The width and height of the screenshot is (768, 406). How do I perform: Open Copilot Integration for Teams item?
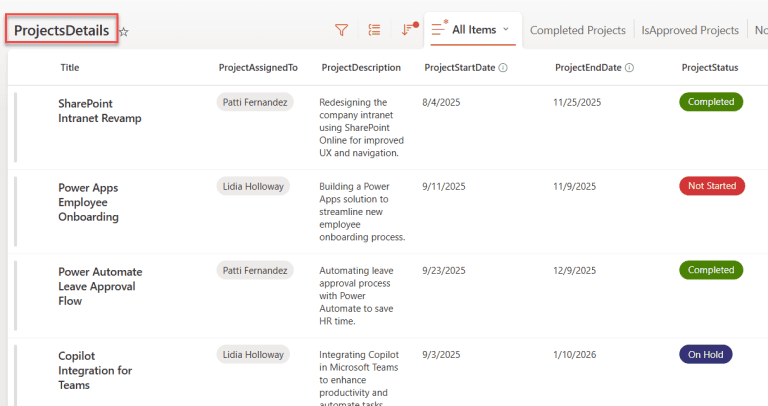pos(95,370)
